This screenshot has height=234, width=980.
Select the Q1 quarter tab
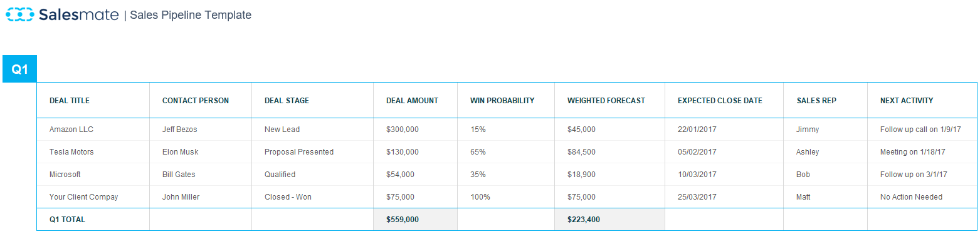[20, 69]
